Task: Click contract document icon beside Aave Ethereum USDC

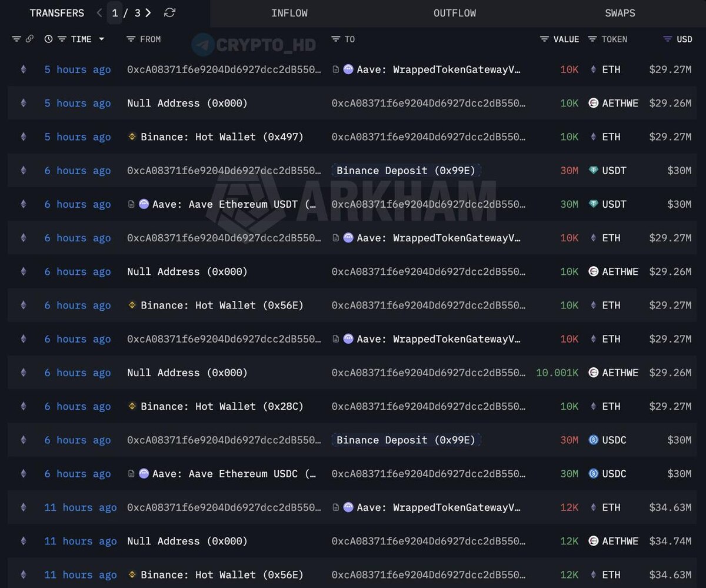Action: [x=131, y=474]
